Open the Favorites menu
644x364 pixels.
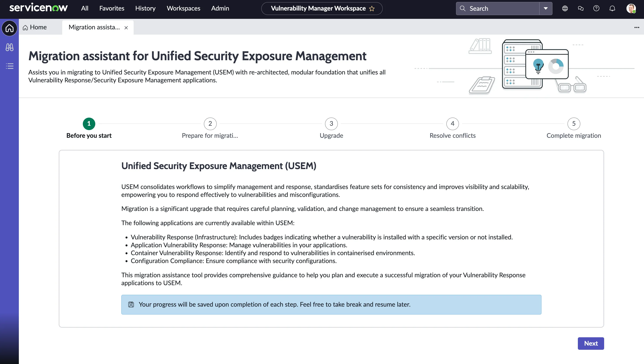coord(111,9)
